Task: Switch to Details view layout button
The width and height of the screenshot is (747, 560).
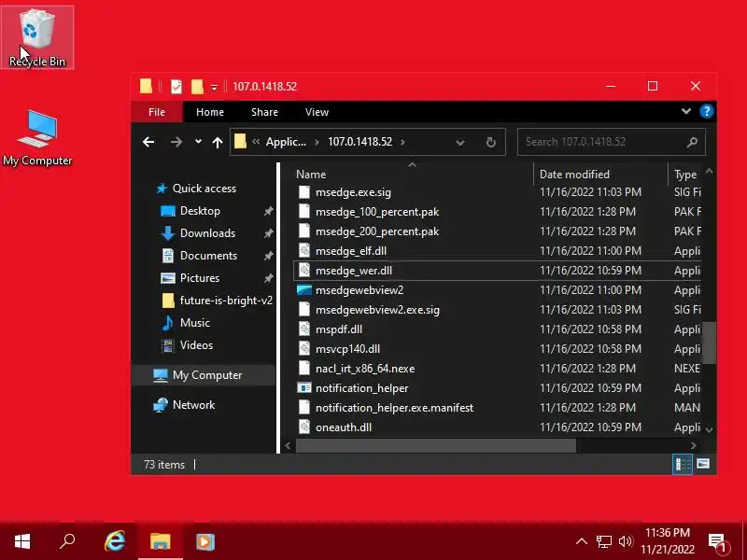Action: coord(683,464)
